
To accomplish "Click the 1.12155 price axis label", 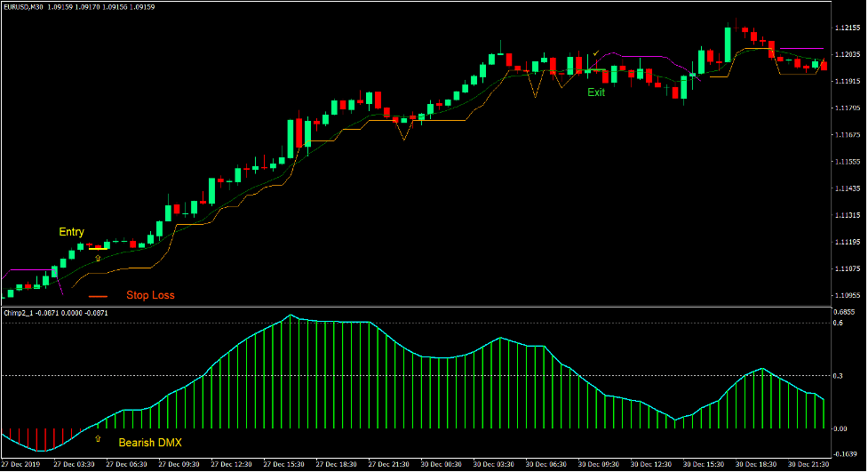I will [x=848, y=28].
